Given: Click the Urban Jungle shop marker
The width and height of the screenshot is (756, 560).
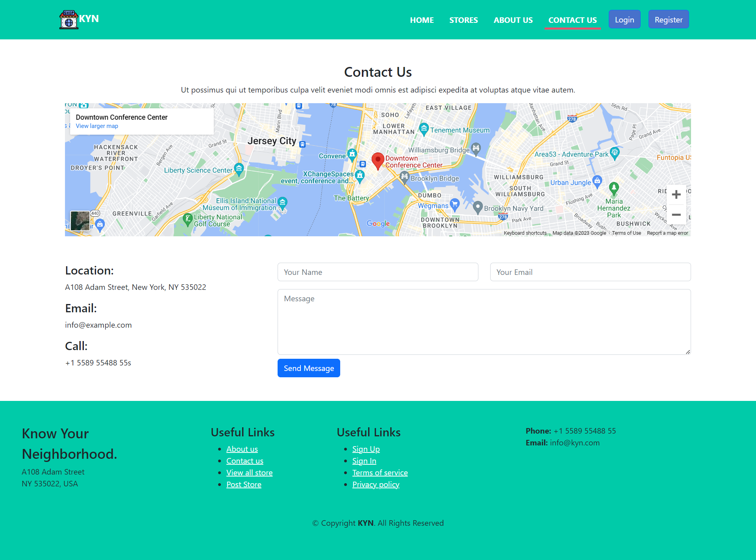Looking at the screenshot, I should click(597, 182).
